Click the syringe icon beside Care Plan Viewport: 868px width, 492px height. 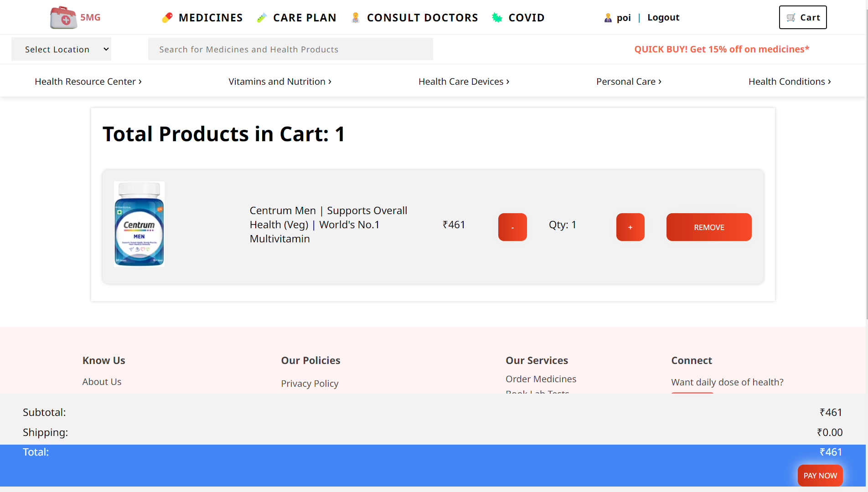pyautogui.click(x=262, y=18)
